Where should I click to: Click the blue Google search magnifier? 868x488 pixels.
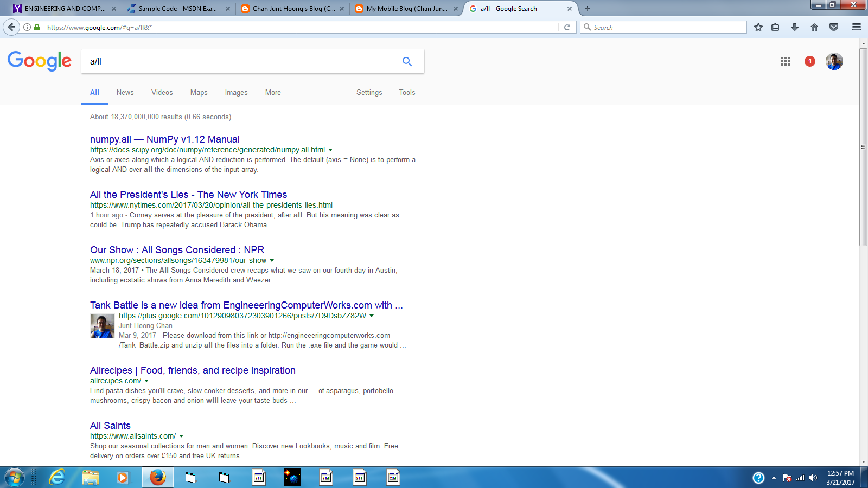tap(407, 61)
